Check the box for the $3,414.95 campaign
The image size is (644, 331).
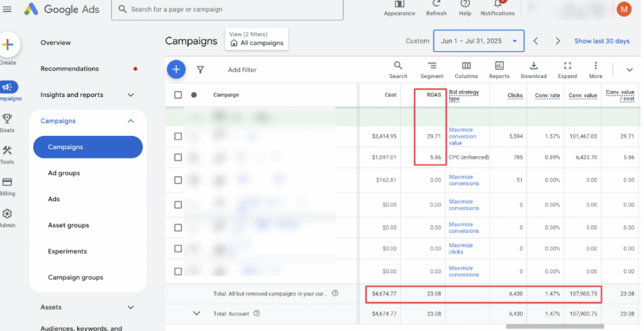[178, 136]
